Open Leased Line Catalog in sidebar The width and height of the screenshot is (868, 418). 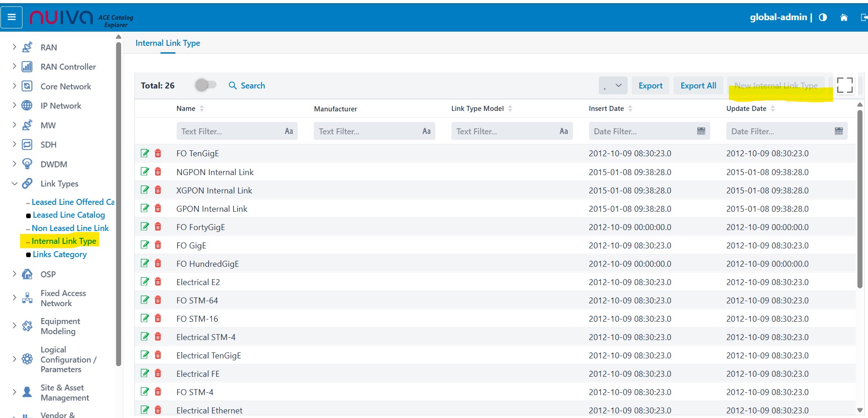[69, 215]
